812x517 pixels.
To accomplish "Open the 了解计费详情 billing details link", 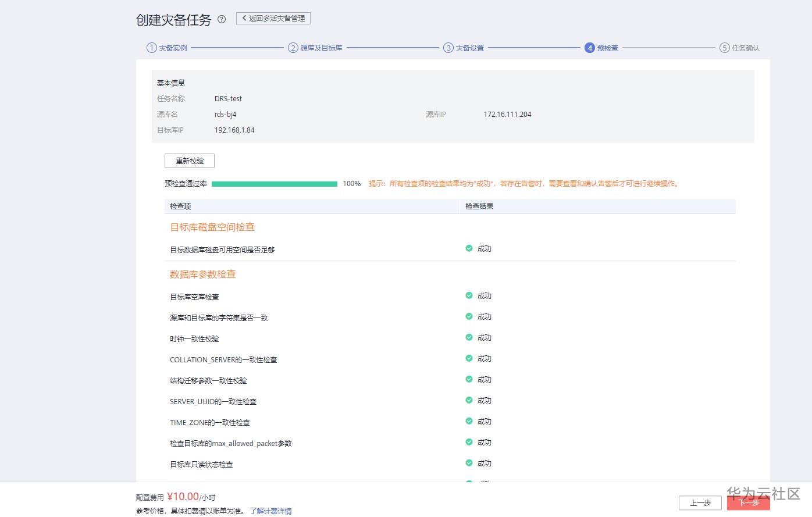I will (271, 511).
